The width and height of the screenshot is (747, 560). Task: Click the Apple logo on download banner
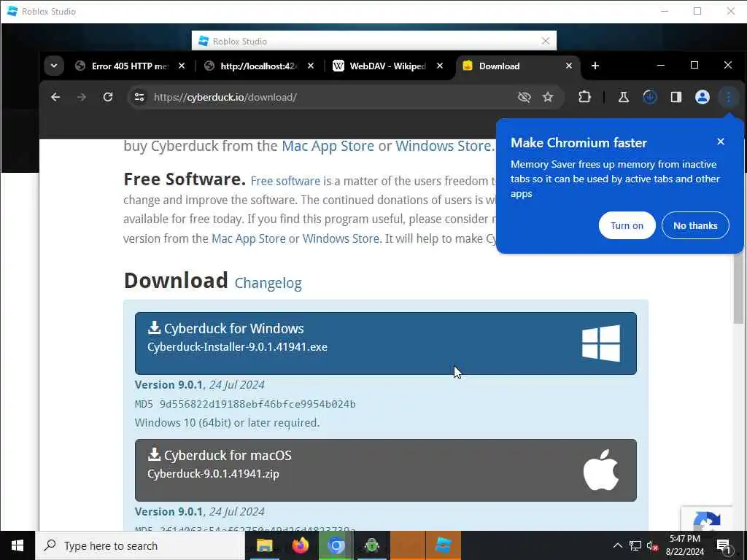tap(601, 470)
